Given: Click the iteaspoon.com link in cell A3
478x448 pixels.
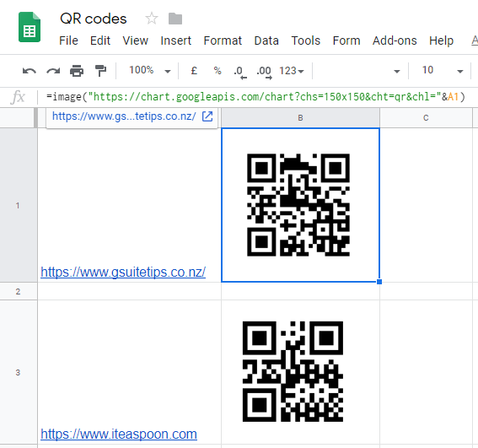Looking at the screenshot, I should pos(119,434).
